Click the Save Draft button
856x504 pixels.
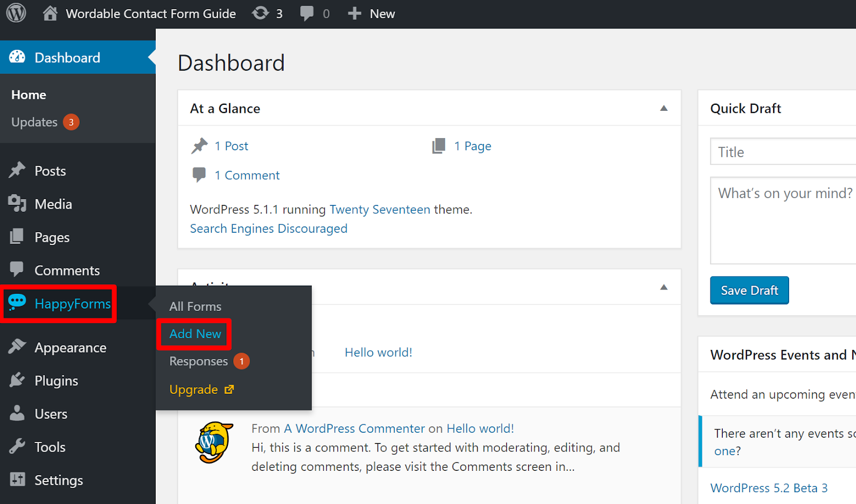[x=749, y=290]
